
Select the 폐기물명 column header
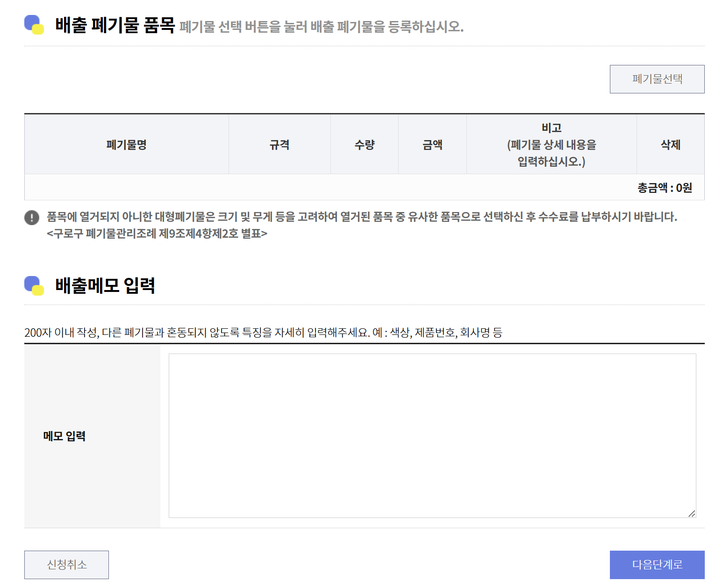point(126,145)
